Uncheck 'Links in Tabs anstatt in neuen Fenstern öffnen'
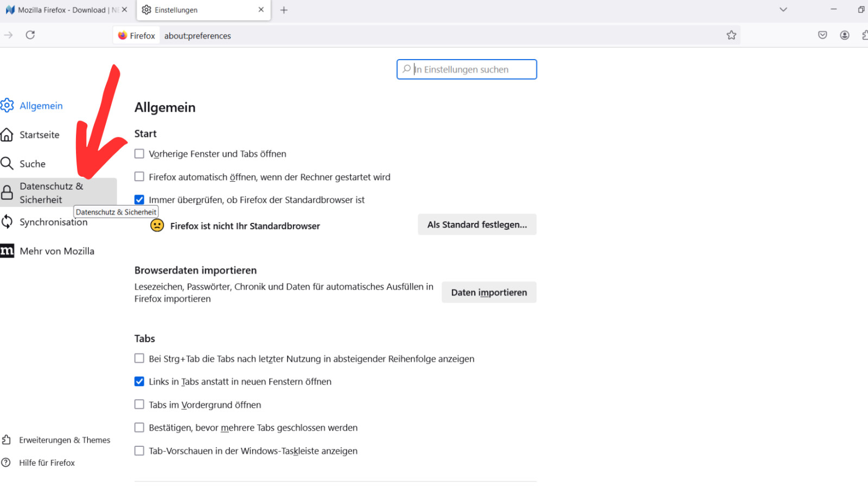Viewport: 868px width, 488px height. tap(139, 381)
